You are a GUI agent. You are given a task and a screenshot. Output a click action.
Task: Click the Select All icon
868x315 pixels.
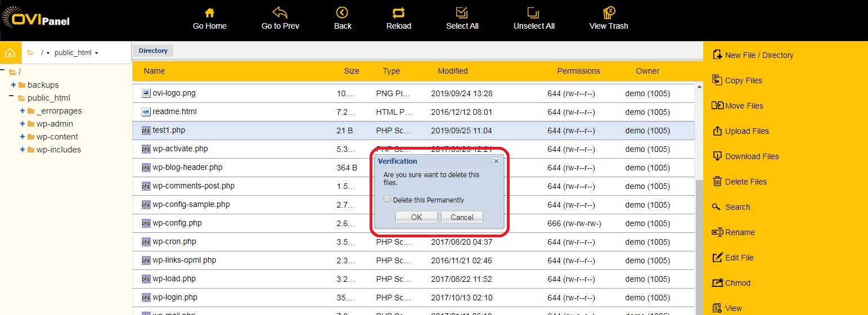462,12
